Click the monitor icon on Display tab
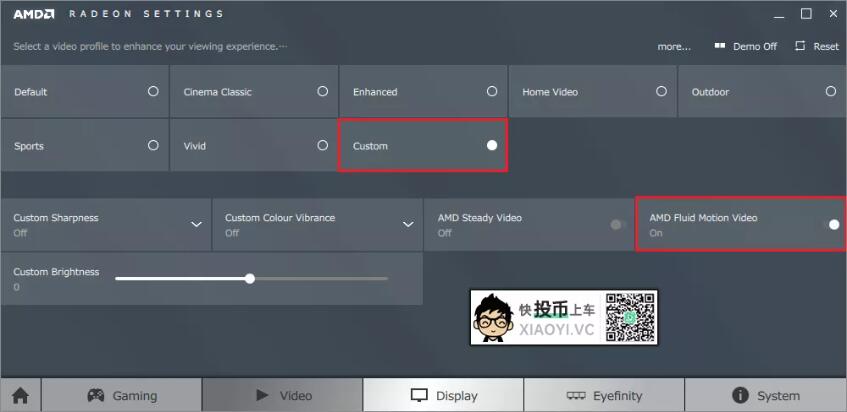This screenshot has width=847, height=412. tap(419, 395)
